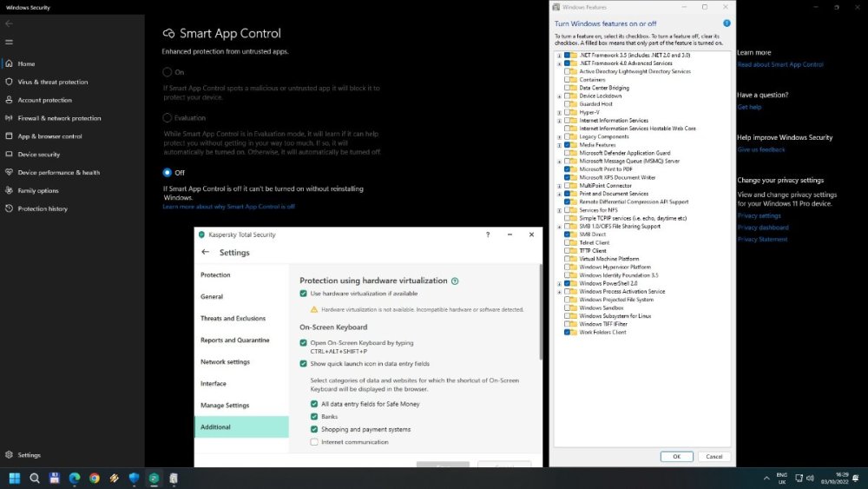Click the Windows Features blue help icon
Viewport: 868px width, 489px height.
click(x=727, y=23)
